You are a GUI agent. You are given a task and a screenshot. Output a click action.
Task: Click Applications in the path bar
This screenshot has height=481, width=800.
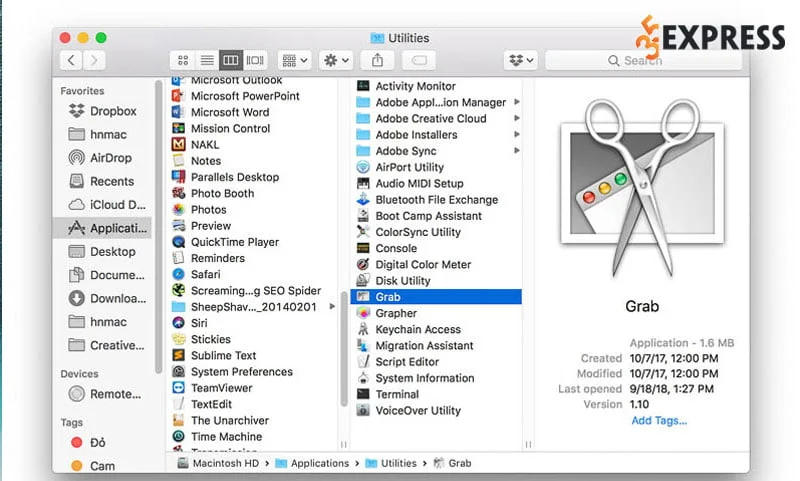(x=312, y=463)
